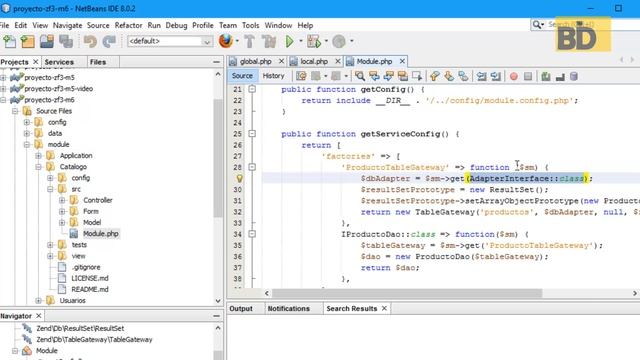This screenshot has width=640, height=360.
Task: Expand the data folder node
Action: (x=27, y=133)
